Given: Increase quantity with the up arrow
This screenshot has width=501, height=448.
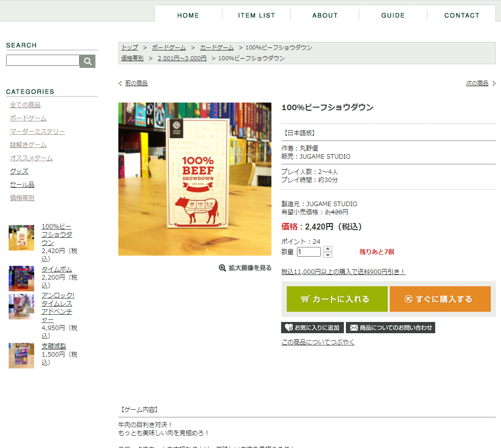Looking at the screenshot, I should pos(328,248).
